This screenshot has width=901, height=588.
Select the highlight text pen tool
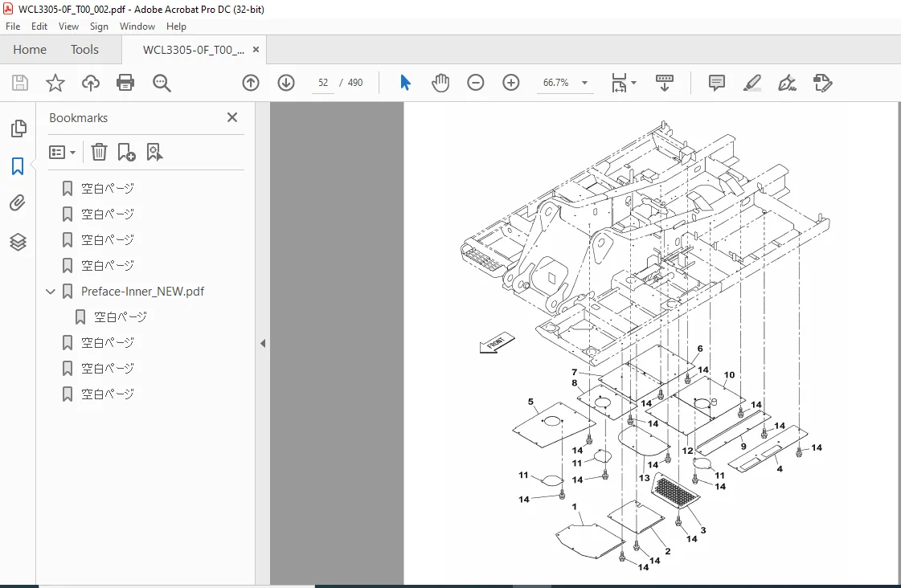(752, 83)
